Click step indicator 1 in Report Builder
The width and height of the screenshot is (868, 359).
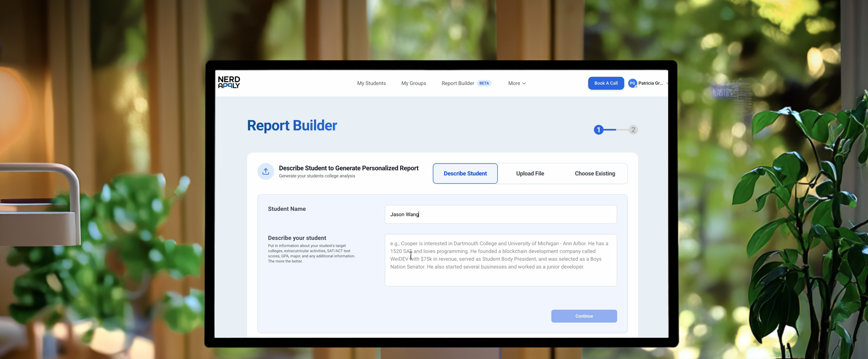(x=599, y=129)
